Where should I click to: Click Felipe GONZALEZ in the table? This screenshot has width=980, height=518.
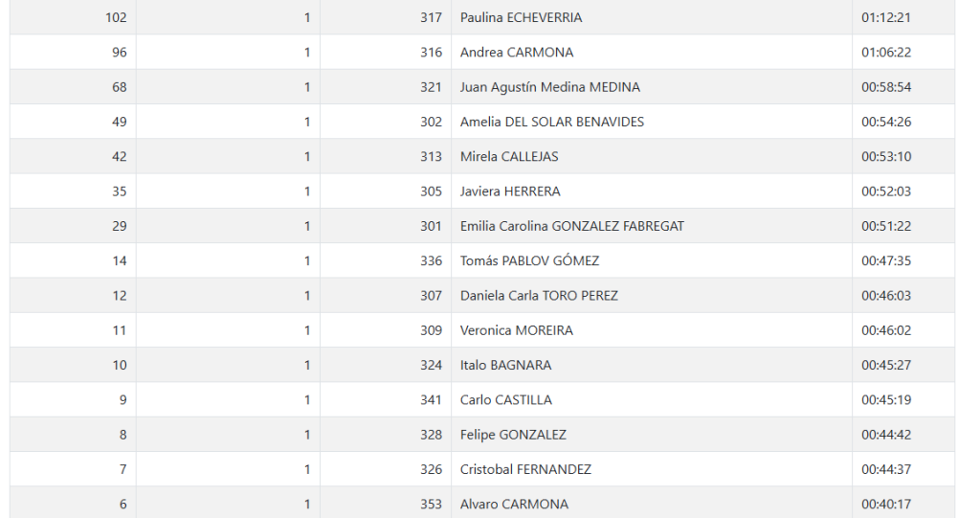point(513,435)
